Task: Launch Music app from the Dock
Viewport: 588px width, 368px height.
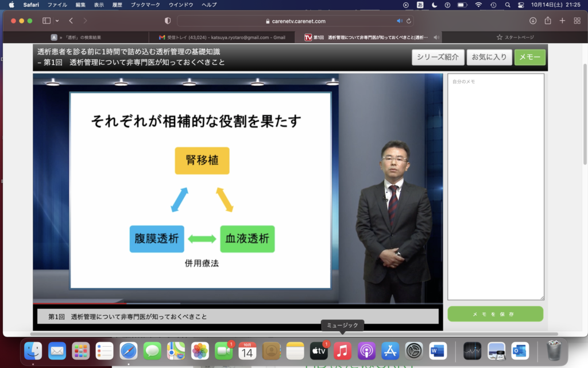Action: click(342, 350)
